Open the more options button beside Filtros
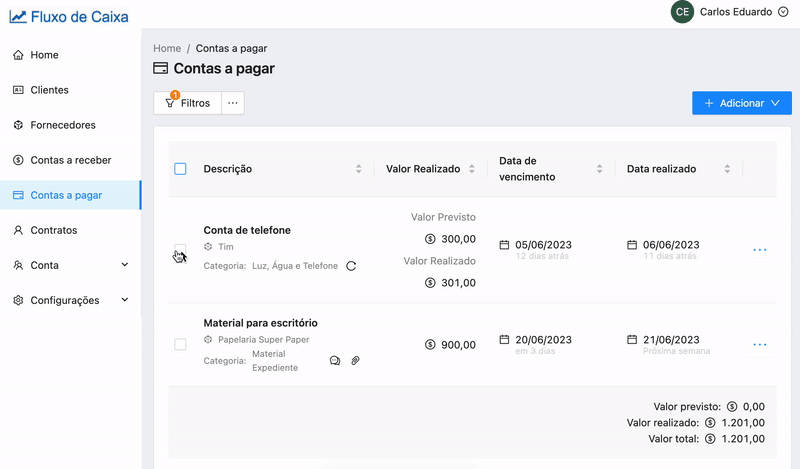The image size is (800, 469). point(233,103)
